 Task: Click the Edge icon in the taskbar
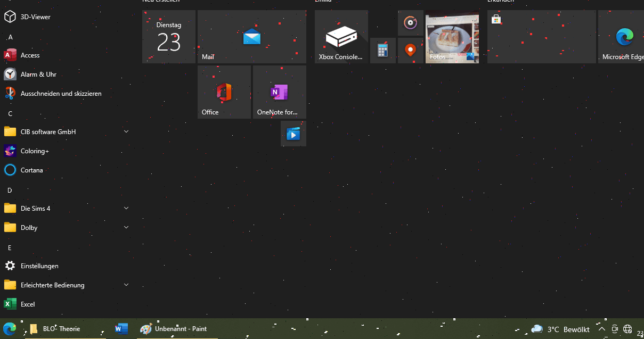[x=10, y=329]
